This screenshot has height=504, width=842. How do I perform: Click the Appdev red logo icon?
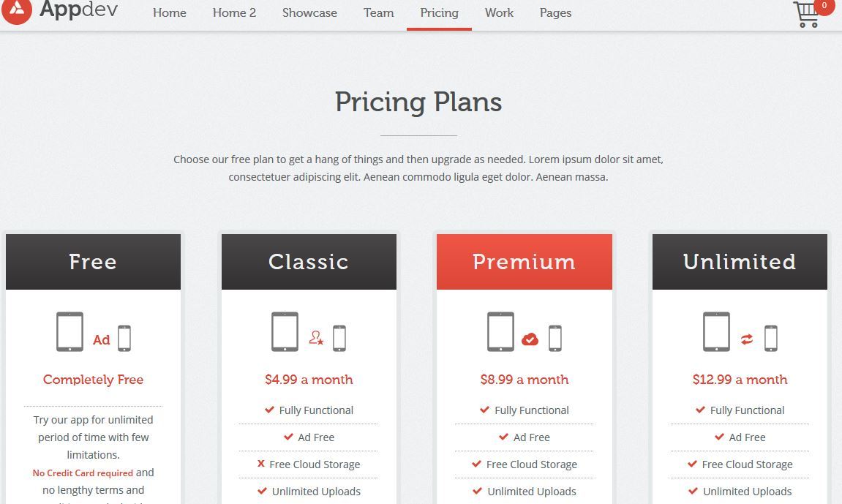click(x=17, y=10)
